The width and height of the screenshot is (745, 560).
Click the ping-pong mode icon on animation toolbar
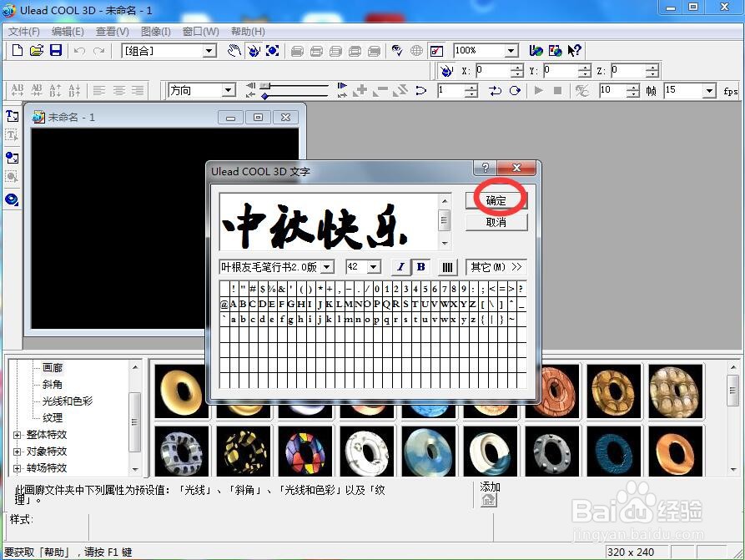click(x=495, y=90)
